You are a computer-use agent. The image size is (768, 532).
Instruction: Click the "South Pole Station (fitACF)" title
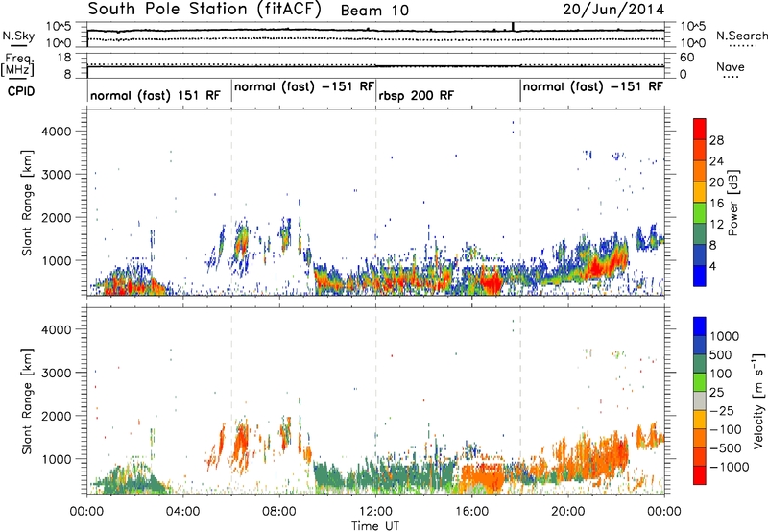[204, 10]
